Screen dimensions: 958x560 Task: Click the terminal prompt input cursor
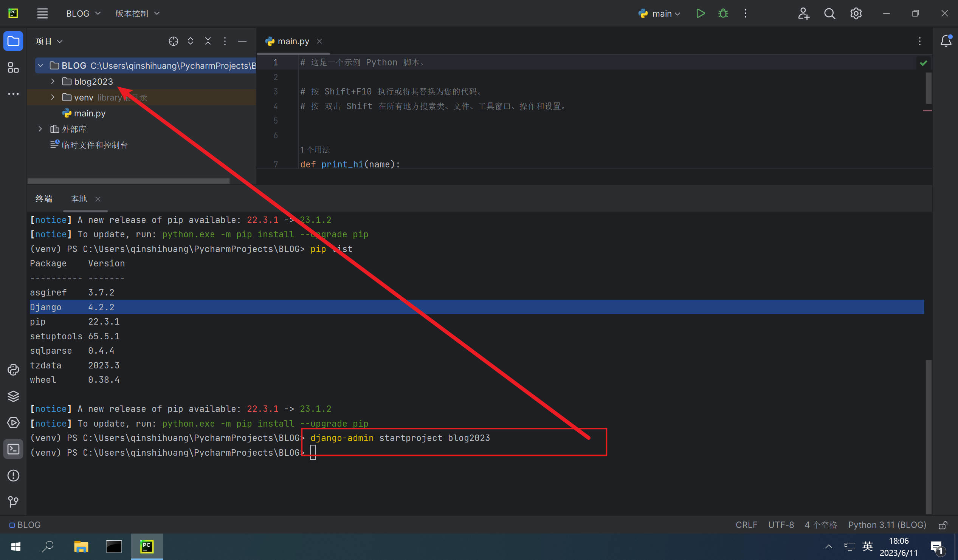(x=313, y=452)
